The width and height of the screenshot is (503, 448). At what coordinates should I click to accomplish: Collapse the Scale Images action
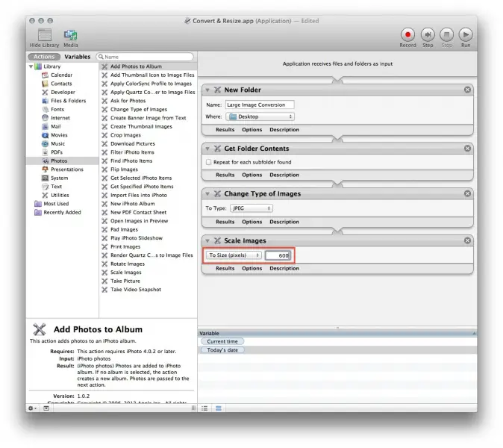click(x=207, y=240)
